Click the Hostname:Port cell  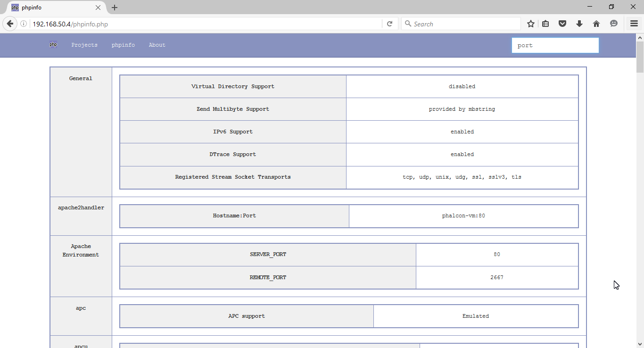[234, 216]
